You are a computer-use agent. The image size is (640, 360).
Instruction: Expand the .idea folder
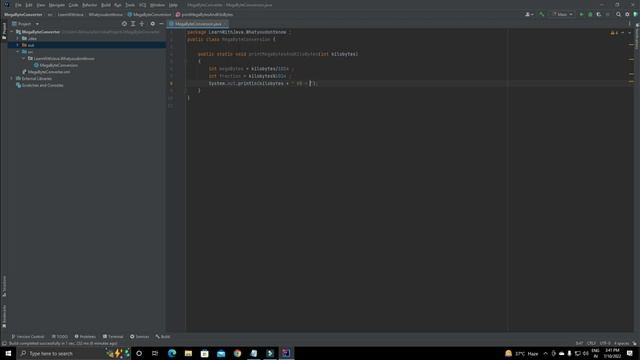pyautogui.click(x=18, y=38)
